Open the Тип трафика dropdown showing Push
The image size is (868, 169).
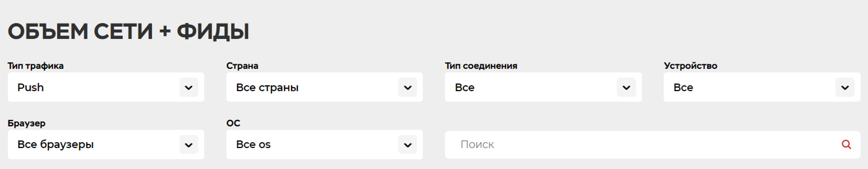[x=106, y=87]
